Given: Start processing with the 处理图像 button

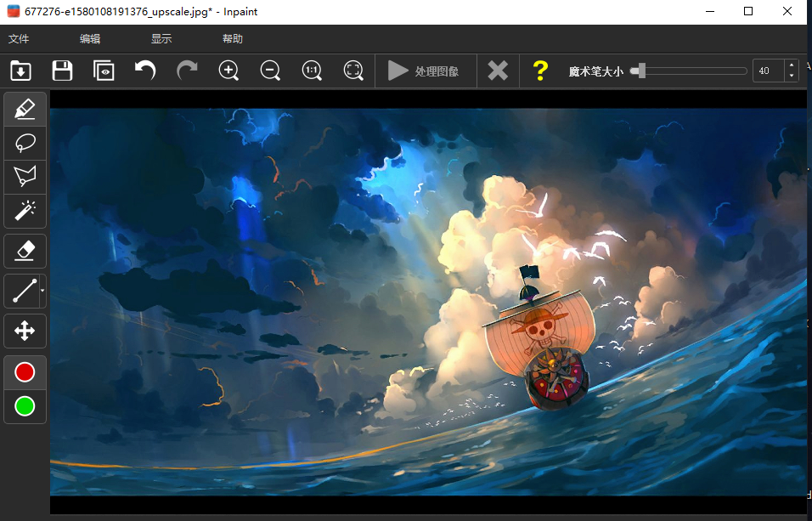Looking at the screenshot, I should pos(424,71).
